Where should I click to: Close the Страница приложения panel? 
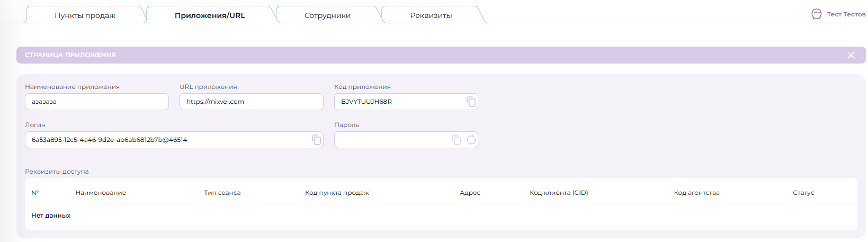click(x=851, y=55)
